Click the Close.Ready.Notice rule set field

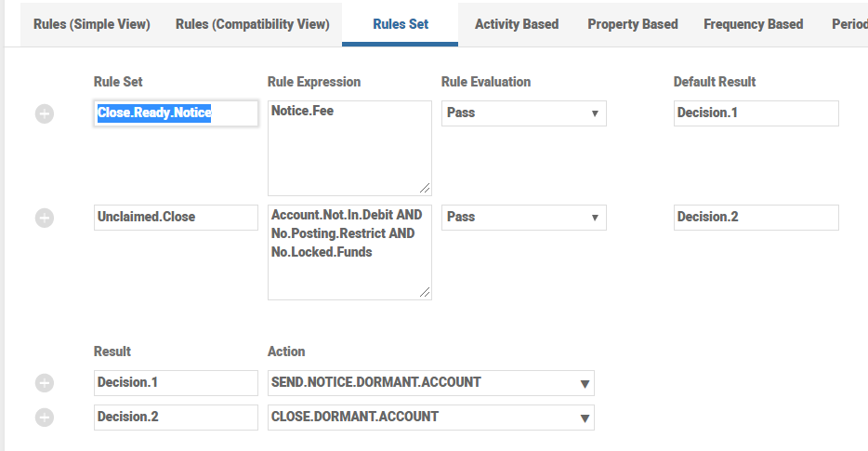pos(176,113)
